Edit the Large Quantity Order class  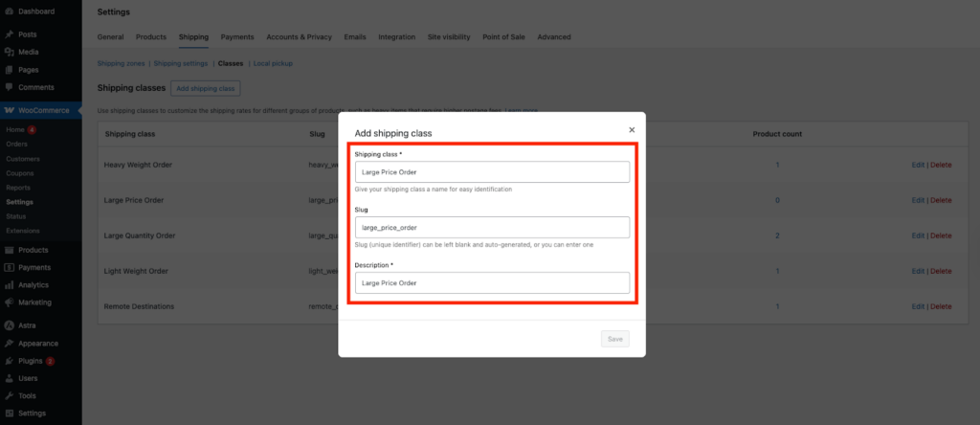point(918,235)
